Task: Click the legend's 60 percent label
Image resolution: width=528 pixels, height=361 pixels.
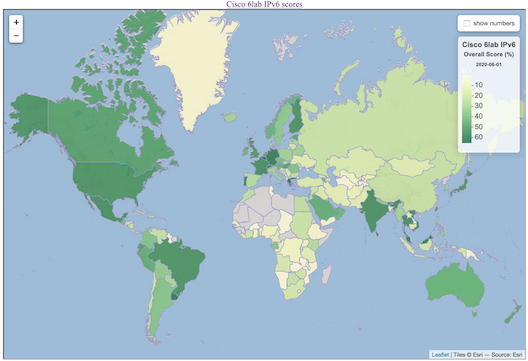Action: (478, 137)
